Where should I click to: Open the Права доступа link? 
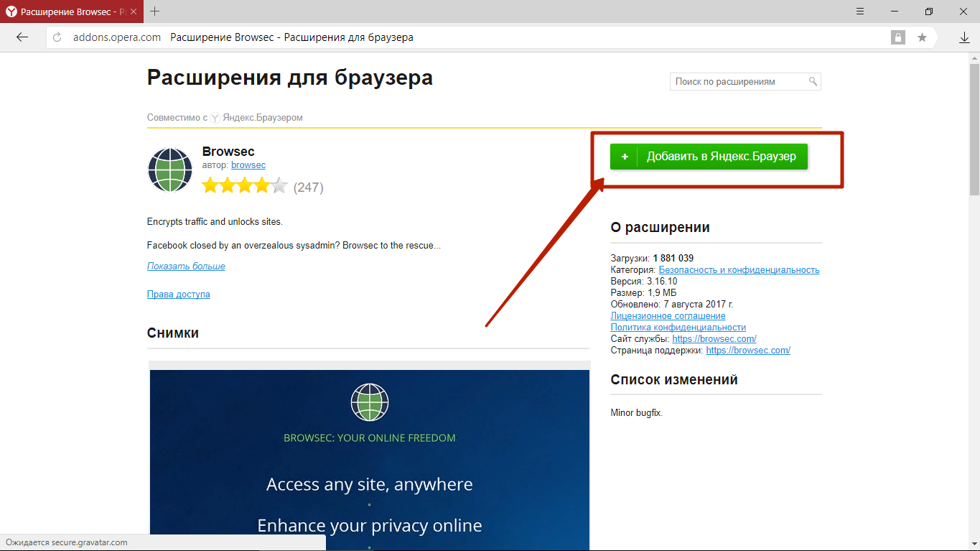(x=178, y=294)
